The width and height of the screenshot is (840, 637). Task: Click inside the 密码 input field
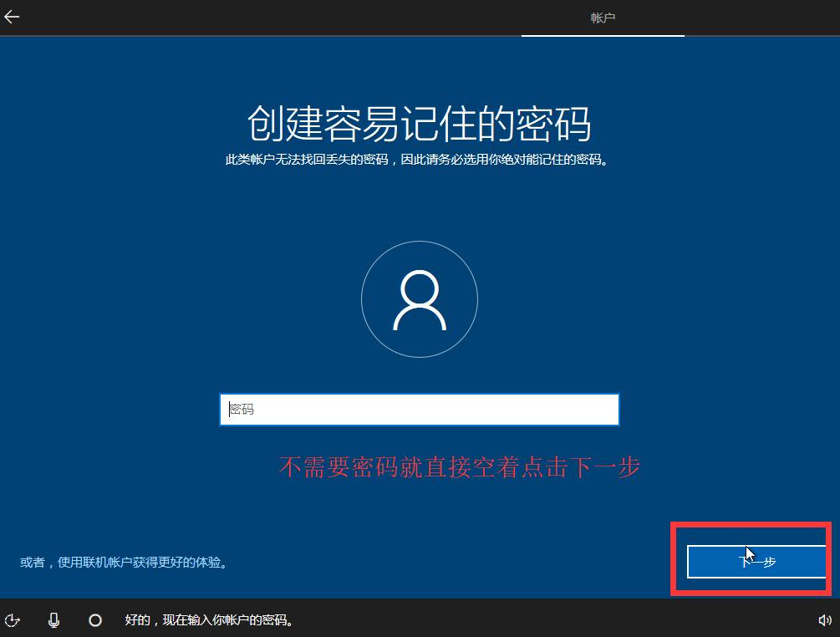click(419, 410)
